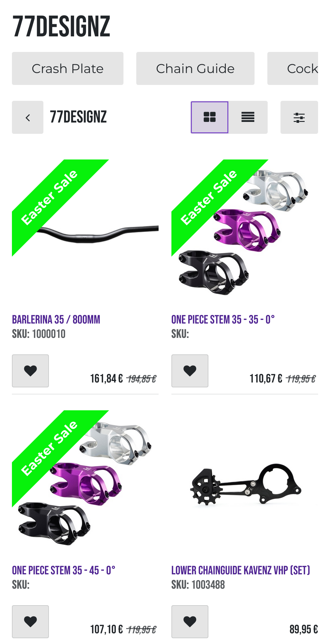Image resolution: width=330 pixels, height=644 pixels.
Task: Open One Piece Stem 35 - 35 - 0° link
Action: tap(223, 320)
